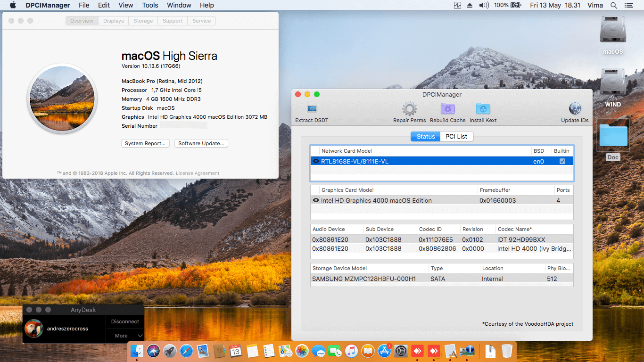Viewport: 644px width, 362px height.
Task: Toggle visibility of Intel HD Graphics 4000 entry
Action: coord(315,200)
